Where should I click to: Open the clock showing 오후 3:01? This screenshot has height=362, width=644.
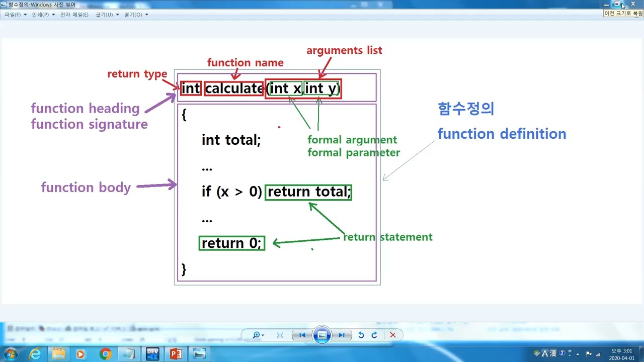[621, 354]
